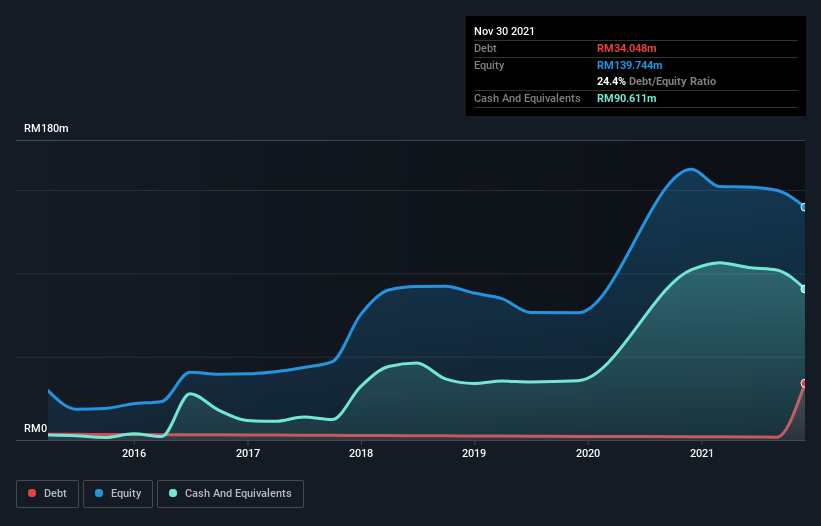Click the RM34.048m debt value
This screenshot has width=821, height=526.
(626, 48)
